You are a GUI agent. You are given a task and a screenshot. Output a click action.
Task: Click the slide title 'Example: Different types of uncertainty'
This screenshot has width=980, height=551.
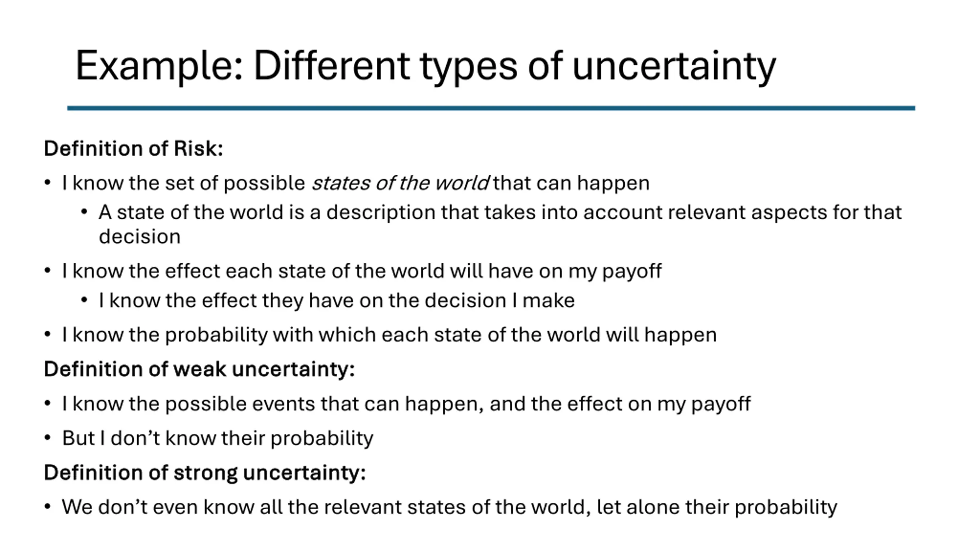pos(426,66)
